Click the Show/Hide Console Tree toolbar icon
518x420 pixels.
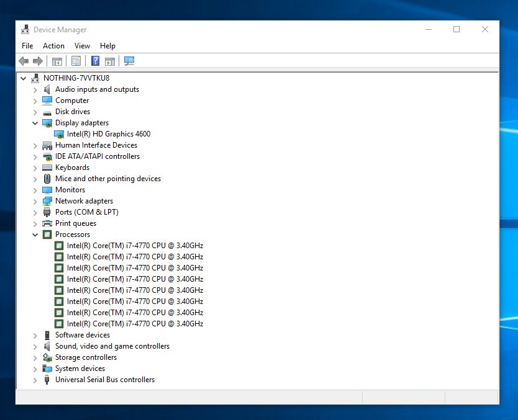(57, 60)
